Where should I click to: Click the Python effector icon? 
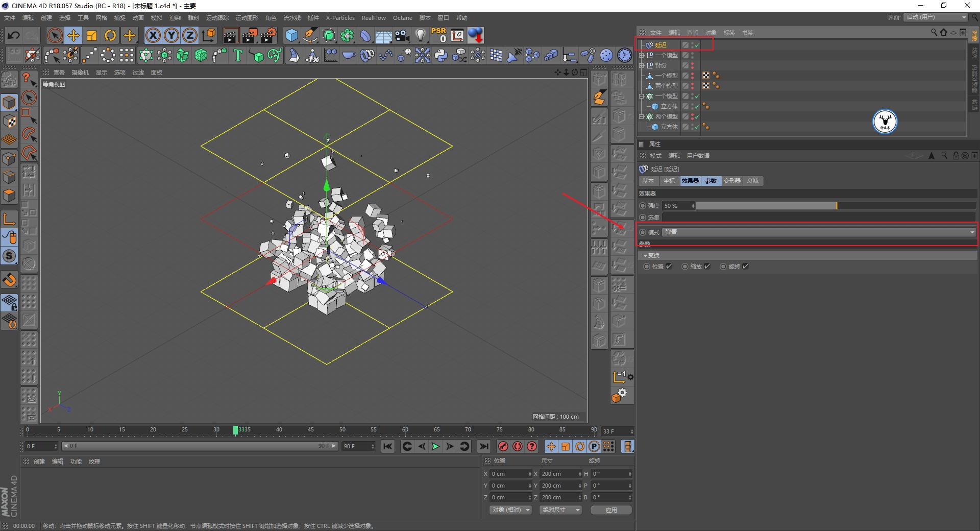click(441, 55)
